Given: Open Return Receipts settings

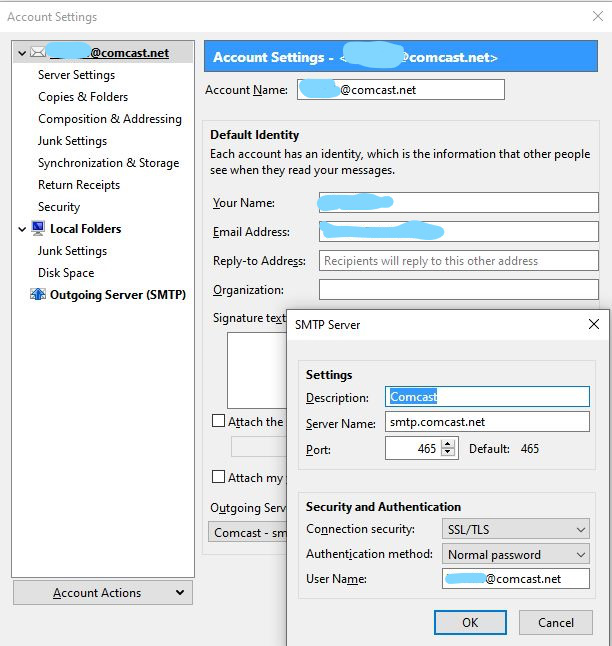Looking at the screenshot, I should (79, 185).
